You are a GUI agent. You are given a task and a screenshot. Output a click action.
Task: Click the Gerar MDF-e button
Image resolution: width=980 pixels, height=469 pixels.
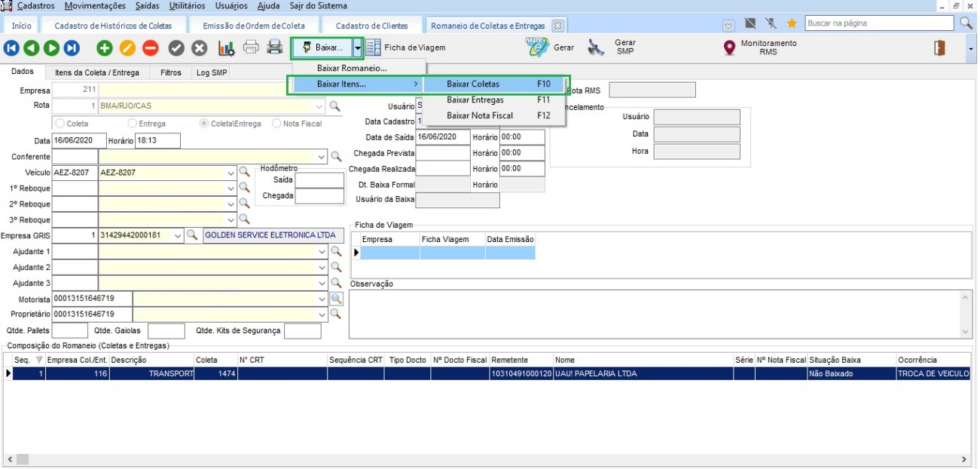pos(550,48)
